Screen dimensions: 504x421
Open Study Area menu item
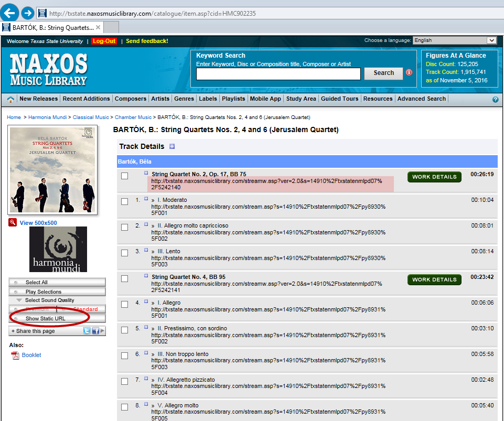(x=301, y=99)
